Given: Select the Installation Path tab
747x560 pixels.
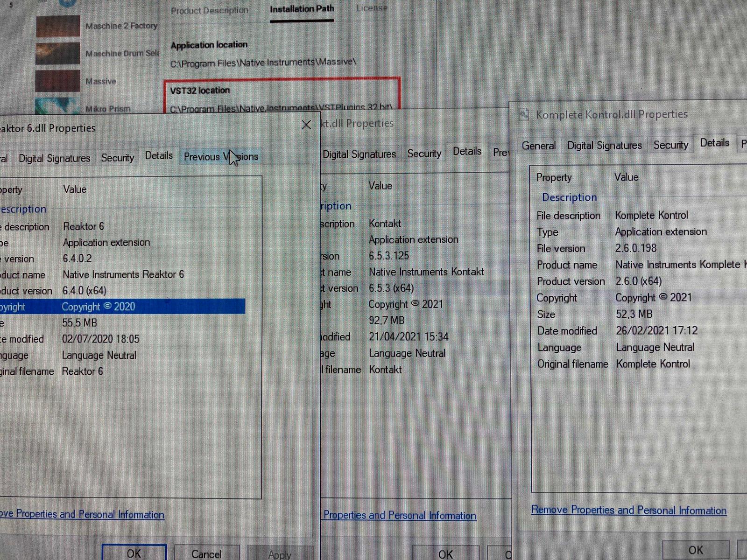Looking at the screenshot, I should tap(302, 9).
